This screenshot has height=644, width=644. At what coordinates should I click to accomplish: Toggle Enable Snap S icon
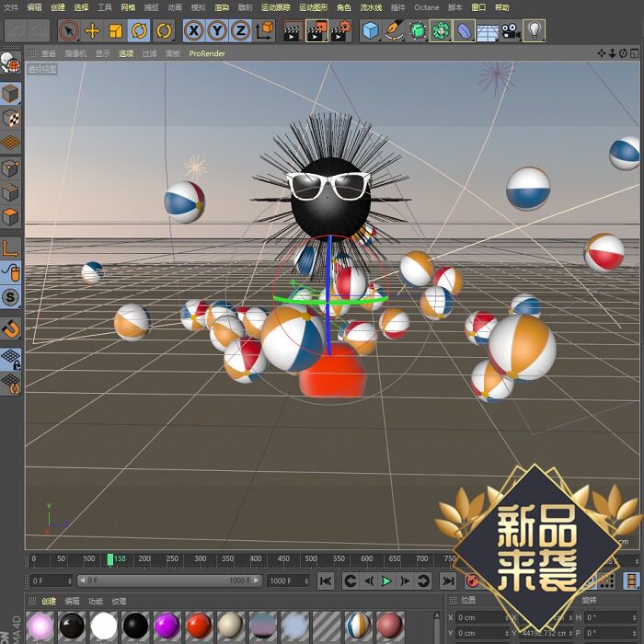(10, 297)
